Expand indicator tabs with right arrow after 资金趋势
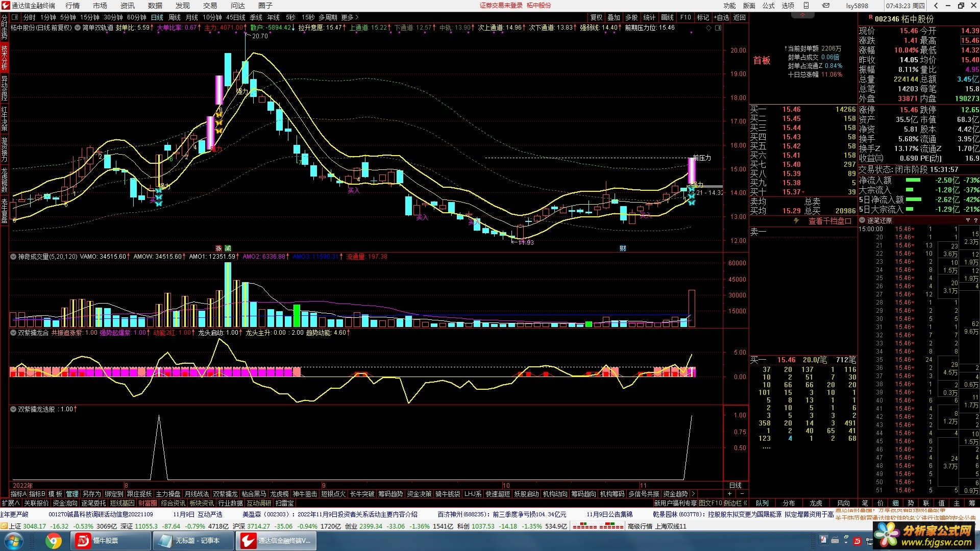Viewport: 980px width, 551px height. coord(693,494)
